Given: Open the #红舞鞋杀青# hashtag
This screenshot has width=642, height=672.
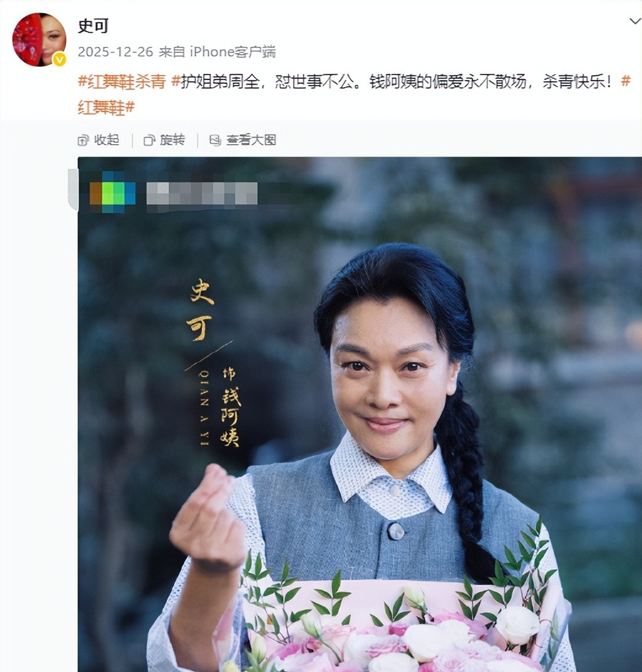Looking at the screenshot, I should (x=122, y=81).
